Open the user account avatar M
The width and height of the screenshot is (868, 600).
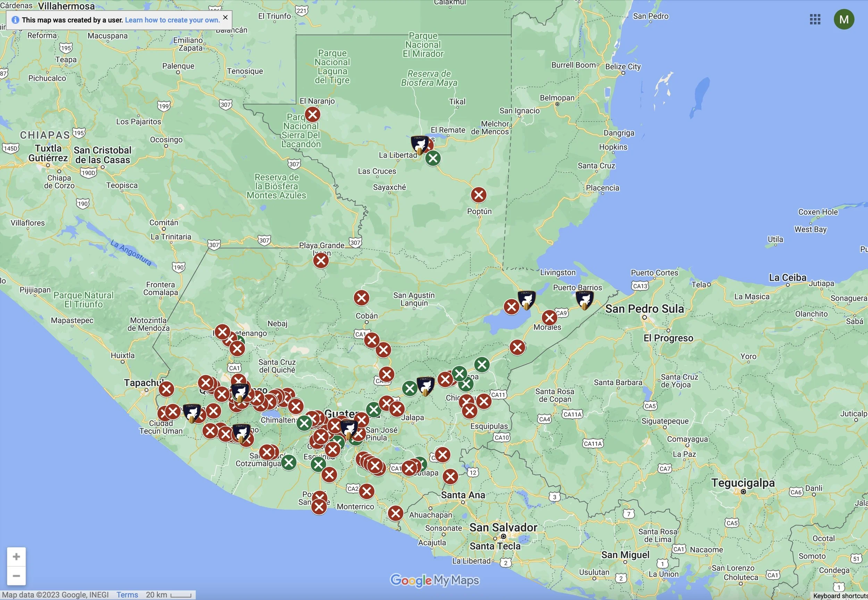pyautogui.click(x=844, y=19)
